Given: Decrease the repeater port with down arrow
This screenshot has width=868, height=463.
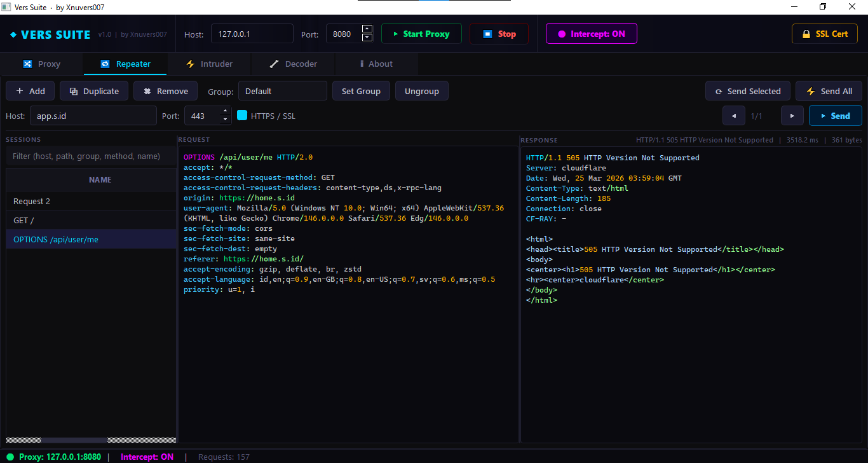Looking at the screenshot, I should coord(224,120).
